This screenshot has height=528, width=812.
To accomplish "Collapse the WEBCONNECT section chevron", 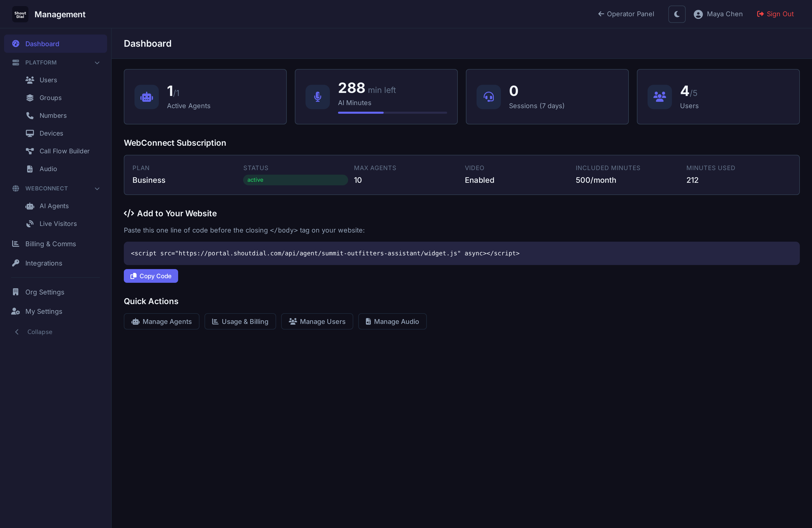I will tap(97, 189).
